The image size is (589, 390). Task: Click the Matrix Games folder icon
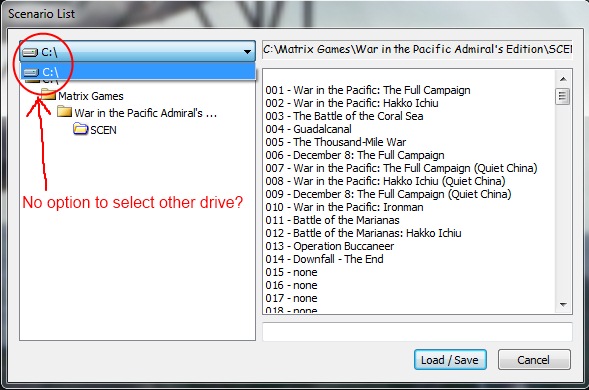tap(48, 95)
